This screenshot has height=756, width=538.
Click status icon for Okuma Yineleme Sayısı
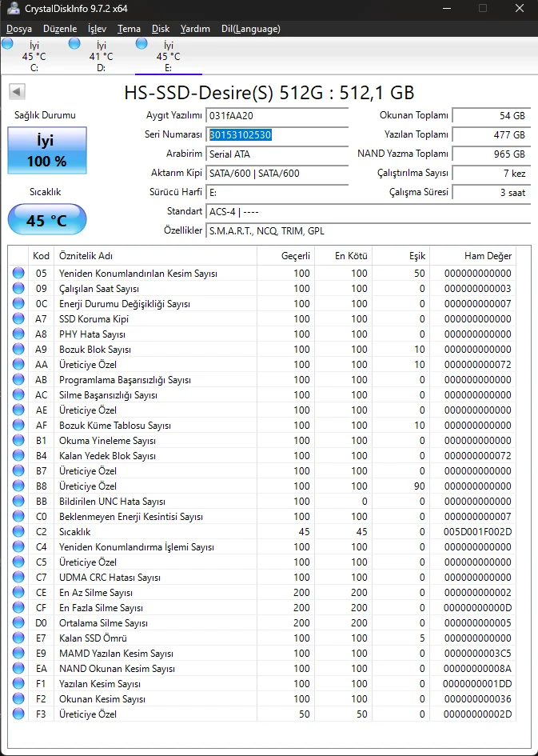pos(18,440)
